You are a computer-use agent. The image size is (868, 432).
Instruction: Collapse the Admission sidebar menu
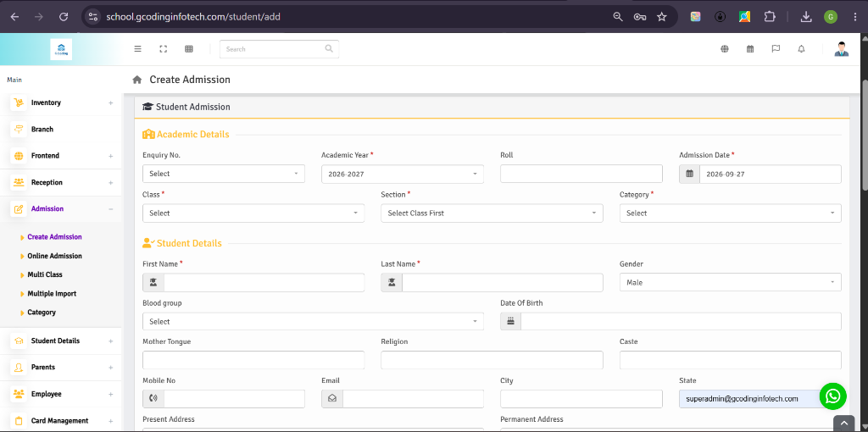pos(61,208)
